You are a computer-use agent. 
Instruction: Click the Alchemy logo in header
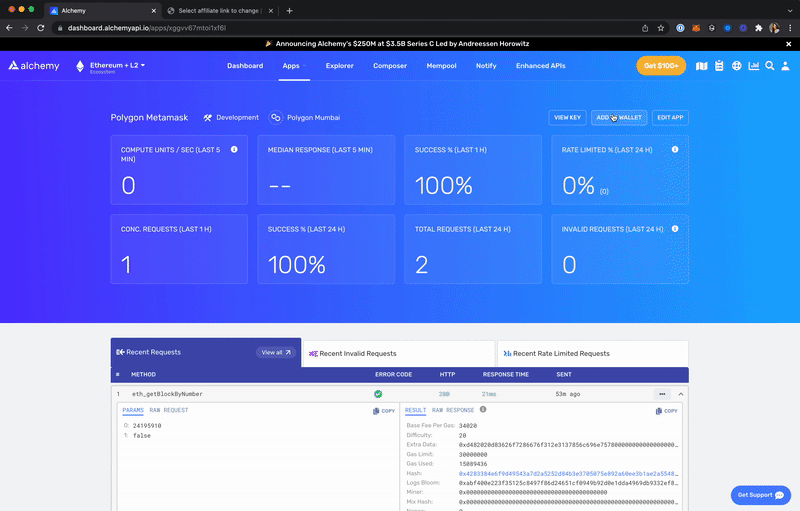34,66
